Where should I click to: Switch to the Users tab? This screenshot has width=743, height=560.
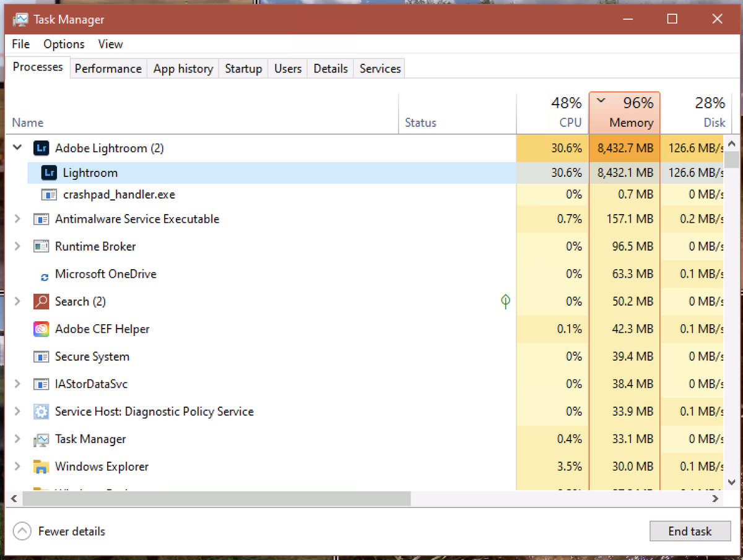(x=288, y=69)
